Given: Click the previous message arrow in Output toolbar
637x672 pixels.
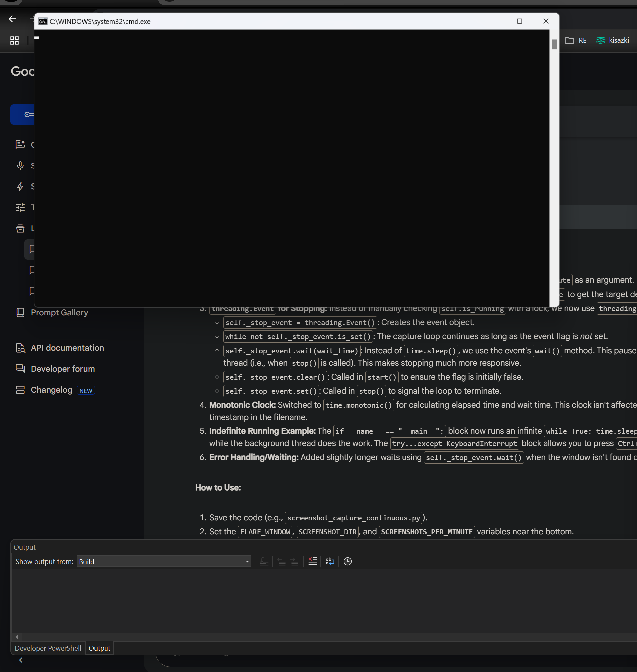Looking at the screenshot, I should click(x=282, y=561).
